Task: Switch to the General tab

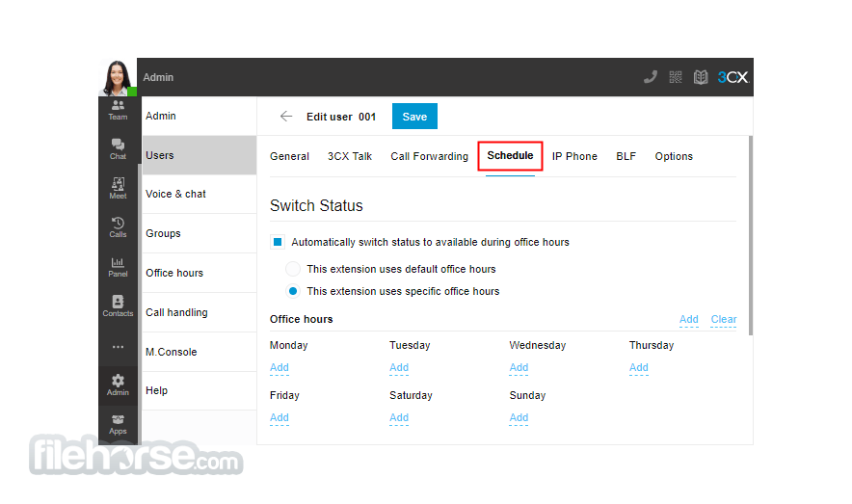Action: point(289,156)
